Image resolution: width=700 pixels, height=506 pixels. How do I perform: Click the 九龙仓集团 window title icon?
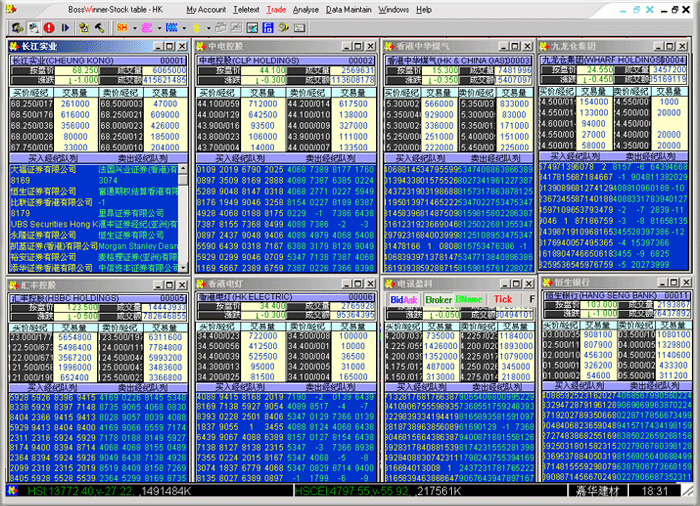tap(544, 46)
